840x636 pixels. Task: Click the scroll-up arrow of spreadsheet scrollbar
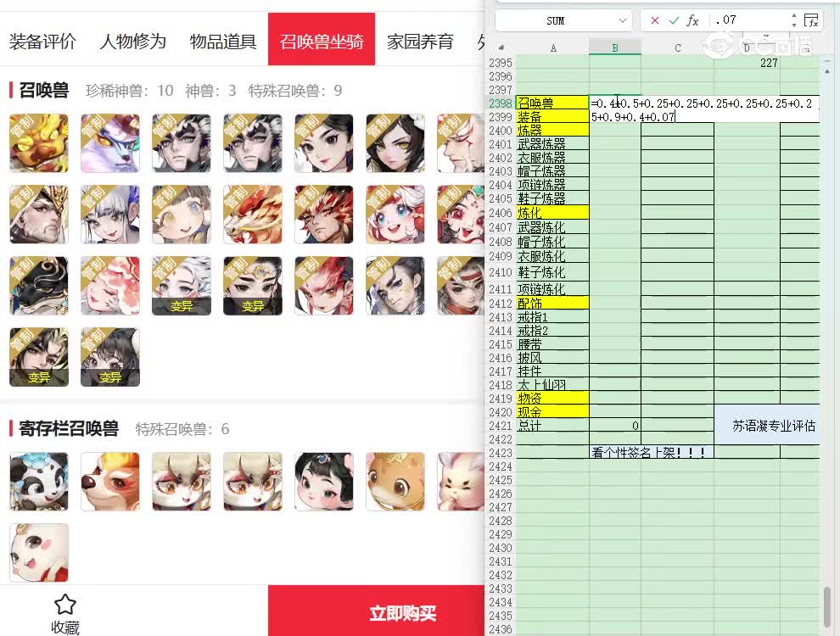pos(827,70)
